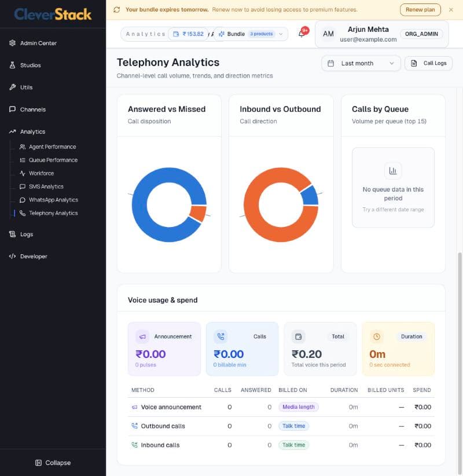The width and height of the screenshot is (463, 476).
Task: Open the Last month date range dropdown
Action: pyautogui.click(x=361, y=64)
